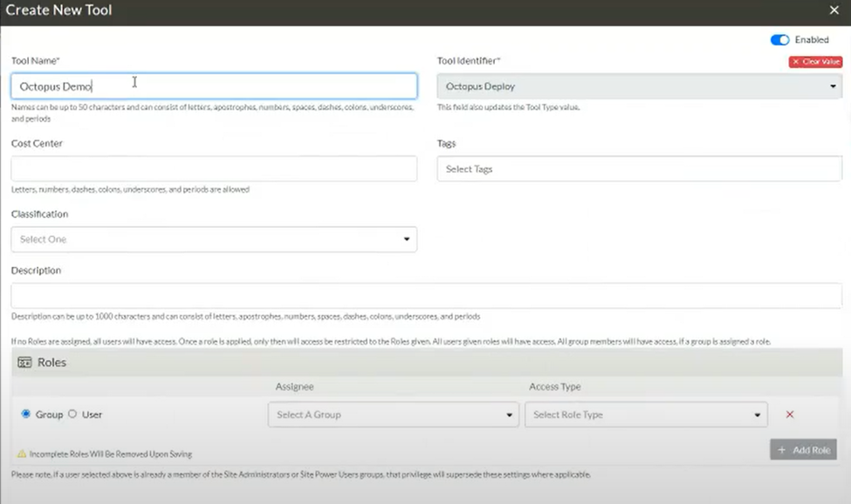Viewport: 851px width, 504px height.
Task: Expand the Classification Select One dropdown
Action: (x=214, y=239)
